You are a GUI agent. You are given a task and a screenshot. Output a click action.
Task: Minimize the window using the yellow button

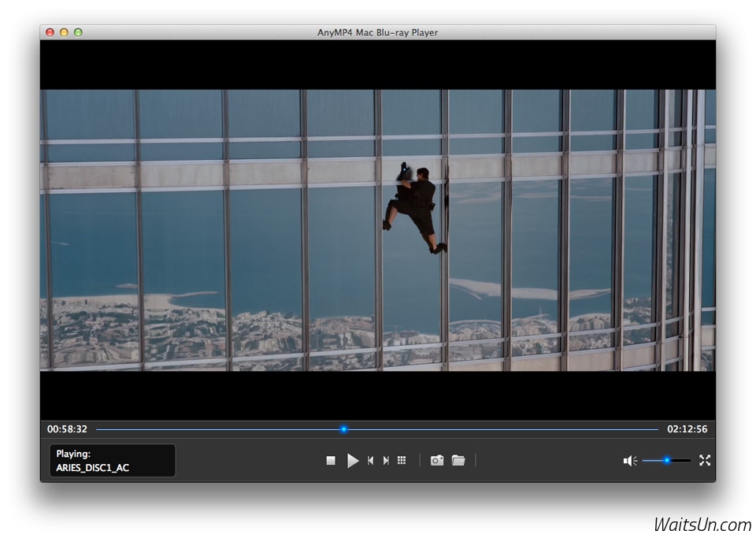tap(65, 32)
